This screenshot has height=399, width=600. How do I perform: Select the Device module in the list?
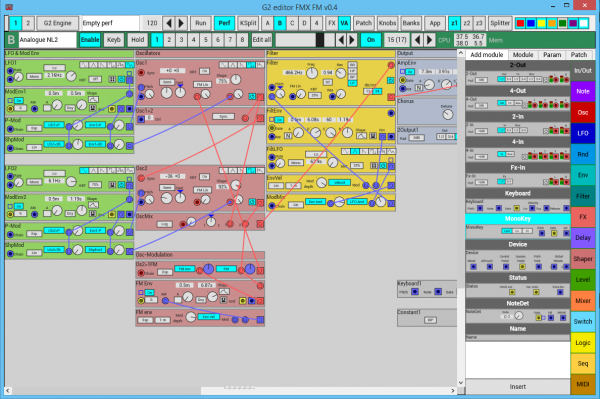click(518, 261)
